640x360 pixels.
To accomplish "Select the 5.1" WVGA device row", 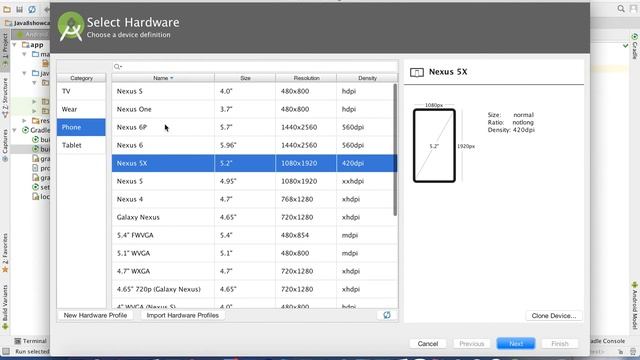I will point(254,253).
